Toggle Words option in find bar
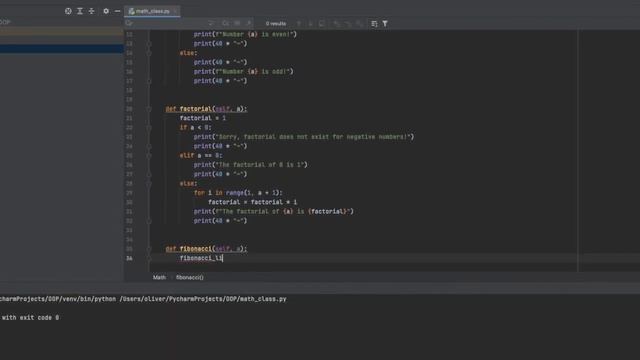The image size is (640, 360). pos(237,23)
